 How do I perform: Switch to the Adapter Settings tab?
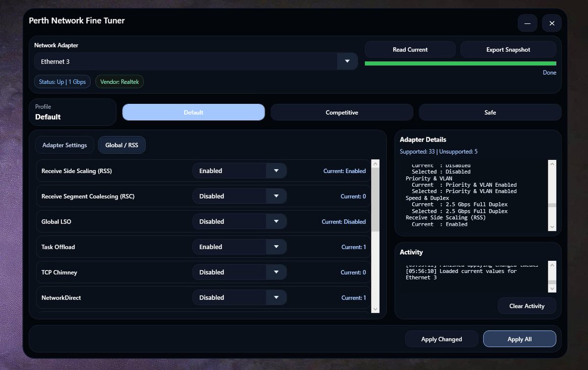tap(65, 145)
